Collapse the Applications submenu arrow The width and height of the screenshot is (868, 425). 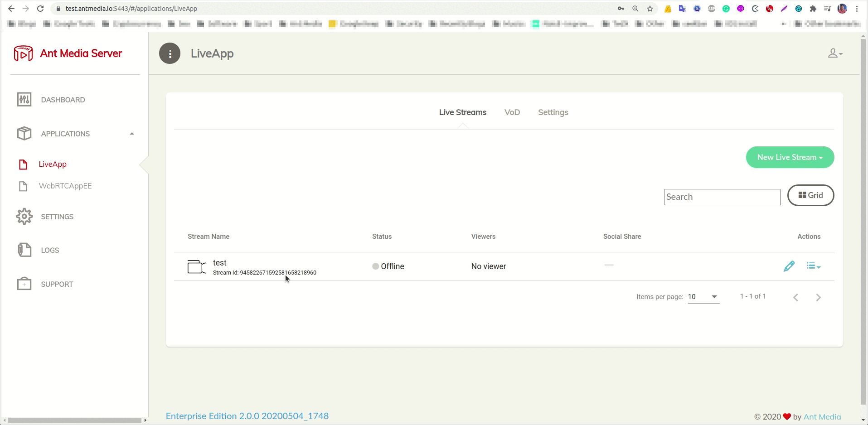[132, 134]
